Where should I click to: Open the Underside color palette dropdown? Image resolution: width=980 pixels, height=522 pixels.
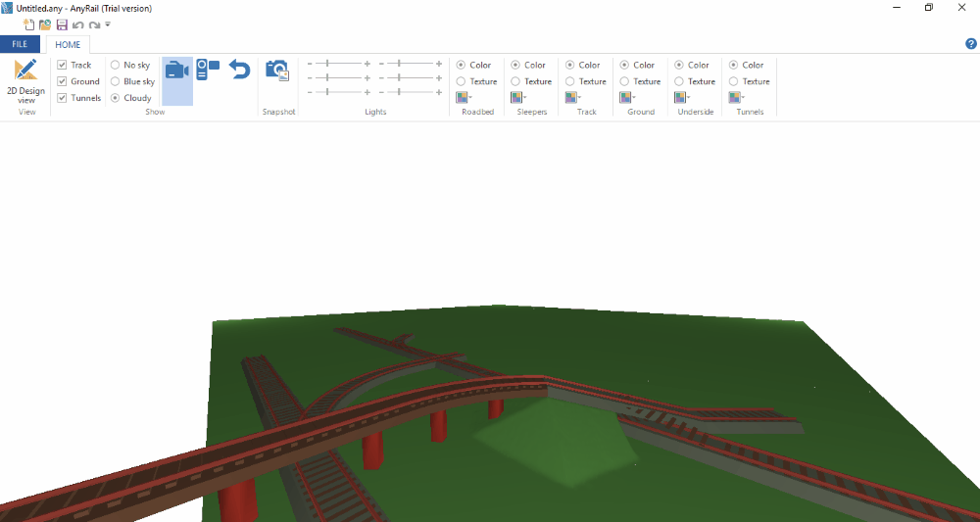click(682, 97)
